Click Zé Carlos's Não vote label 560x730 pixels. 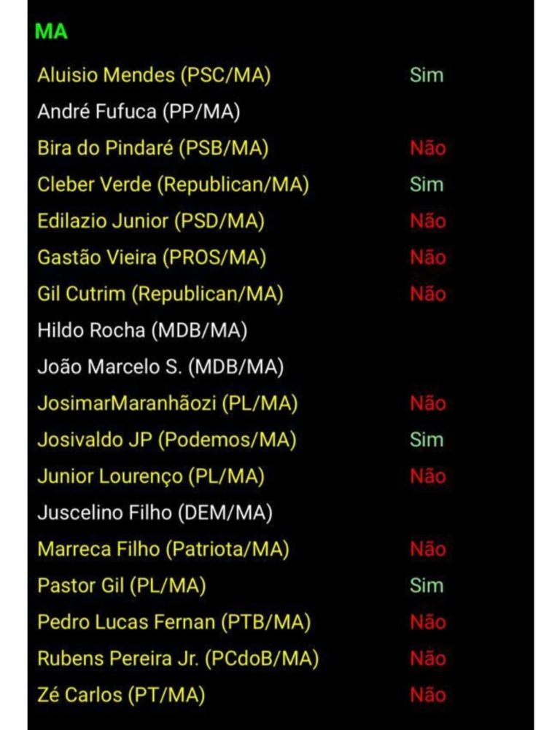click(x=427, y=695)
